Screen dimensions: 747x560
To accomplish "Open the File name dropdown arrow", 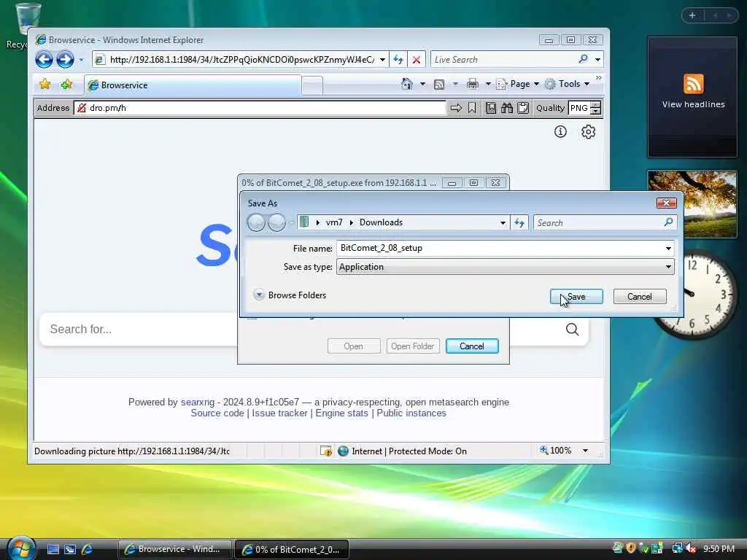I will (x=668, y=248).
